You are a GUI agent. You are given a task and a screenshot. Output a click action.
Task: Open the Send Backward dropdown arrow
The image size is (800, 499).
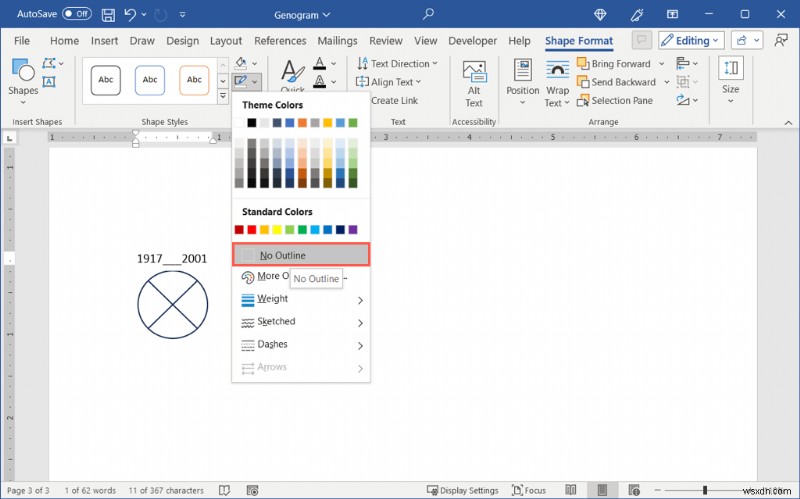coord(666,82)
